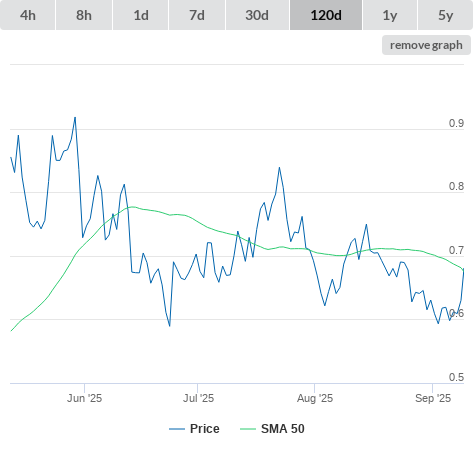Toggle the Price series in legend

coord(205,429)
